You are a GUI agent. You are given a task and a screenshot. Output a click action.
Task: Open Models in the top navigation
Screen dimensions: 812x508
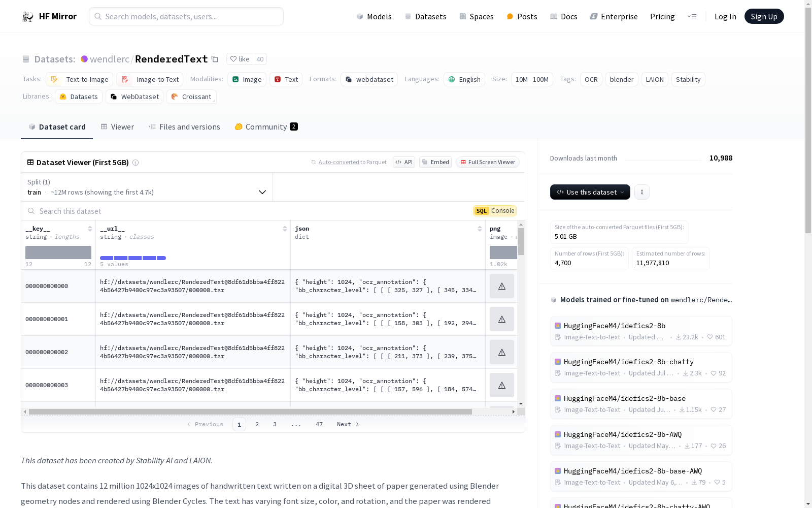[374, 16]
